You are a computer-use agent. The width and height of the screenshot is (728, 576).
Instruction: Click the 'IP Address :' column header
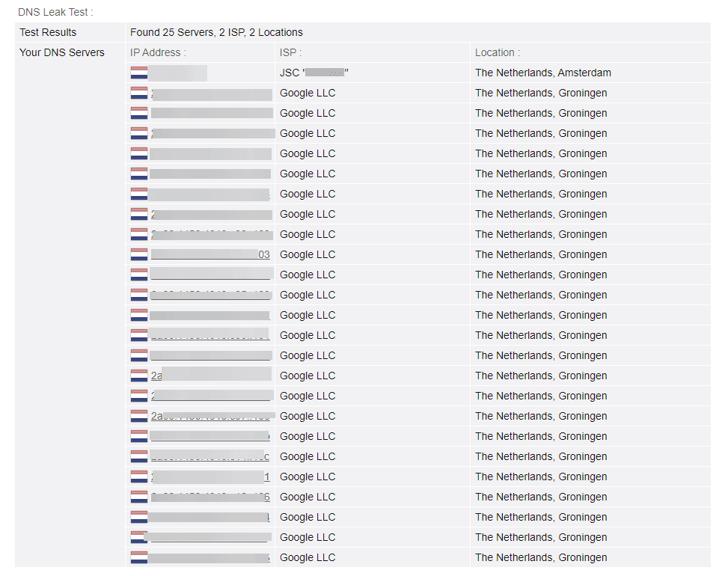158,53
